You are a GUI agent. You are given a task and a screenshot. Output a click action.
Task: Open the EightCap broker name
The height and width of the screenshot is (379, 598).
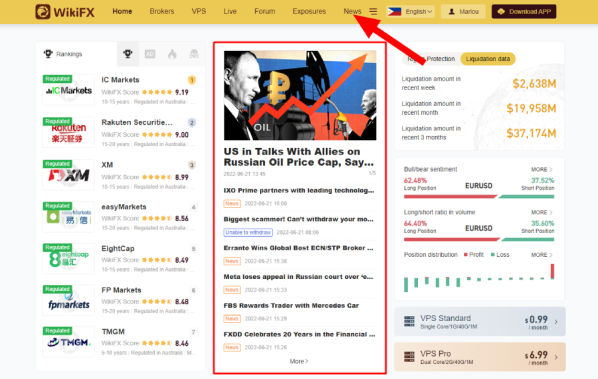click(118, 248)
